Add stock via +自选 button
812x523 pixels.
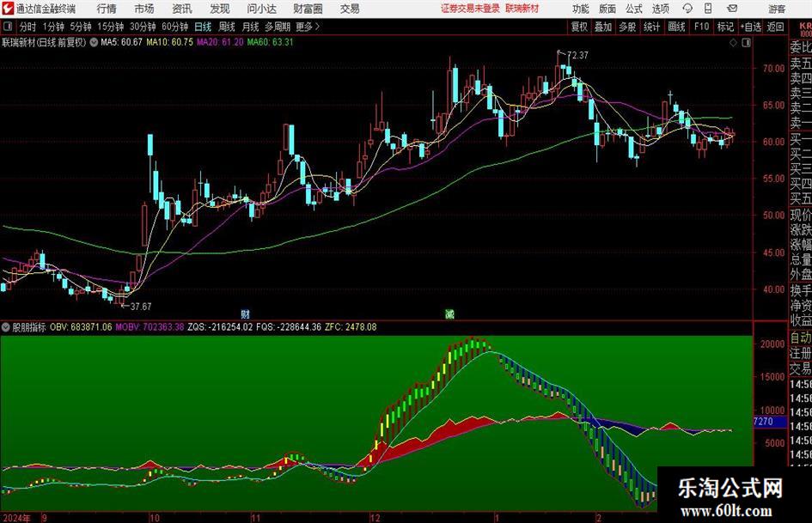pos(751,27)
